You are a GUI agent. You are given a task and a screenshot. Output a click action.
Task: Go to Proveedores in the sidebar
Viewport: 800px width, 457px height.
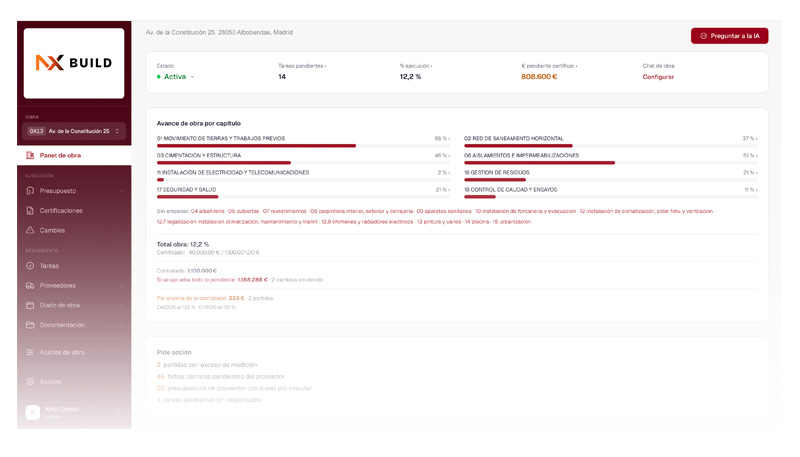point(58,286)
